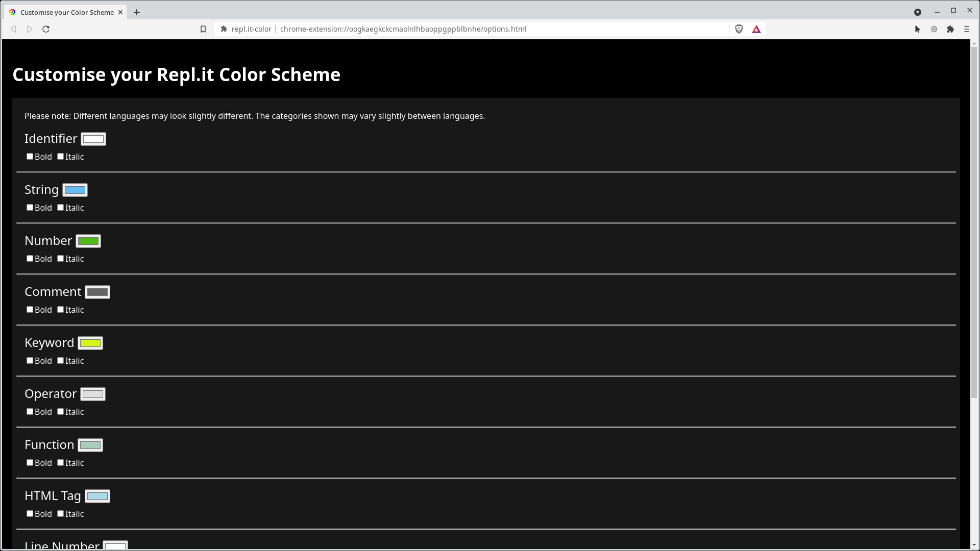Enable Bold for Function
Viewport: 980px width, 551px height.
[x=30, y=463]
